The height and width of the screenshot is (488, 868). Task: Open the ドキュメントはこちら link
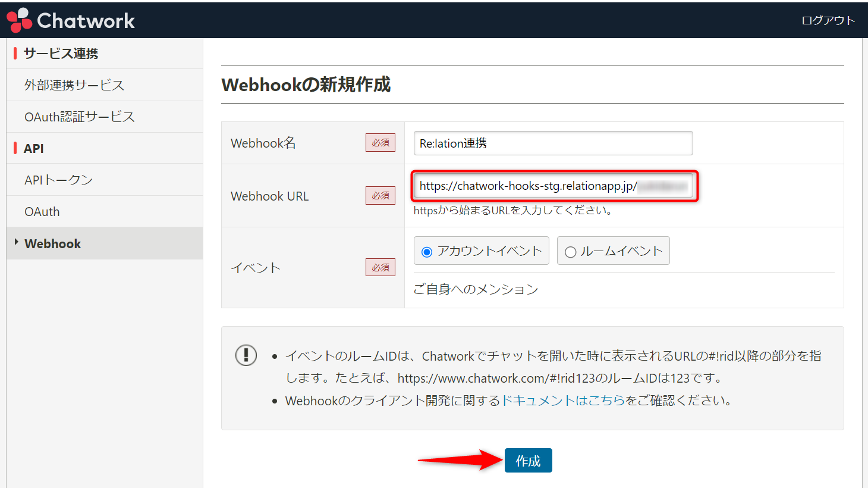tap(563, 401)
